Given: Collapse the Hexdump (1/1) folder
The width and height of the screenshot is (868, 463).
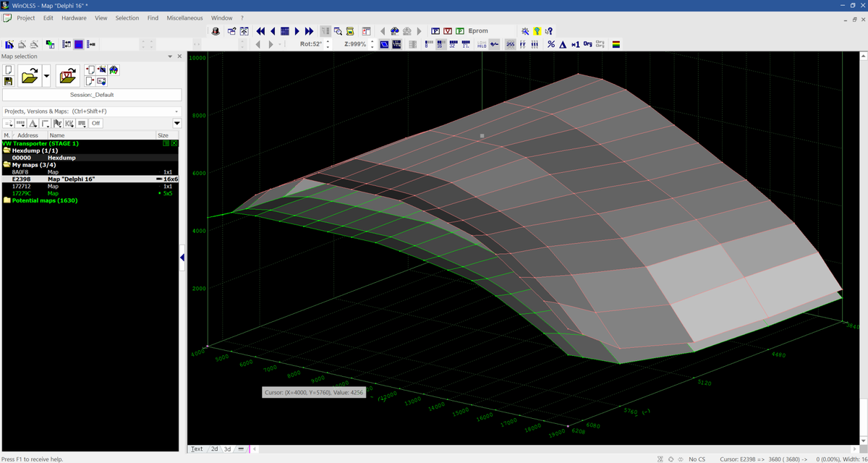Looking at the screenshot, I should (7, 150).
